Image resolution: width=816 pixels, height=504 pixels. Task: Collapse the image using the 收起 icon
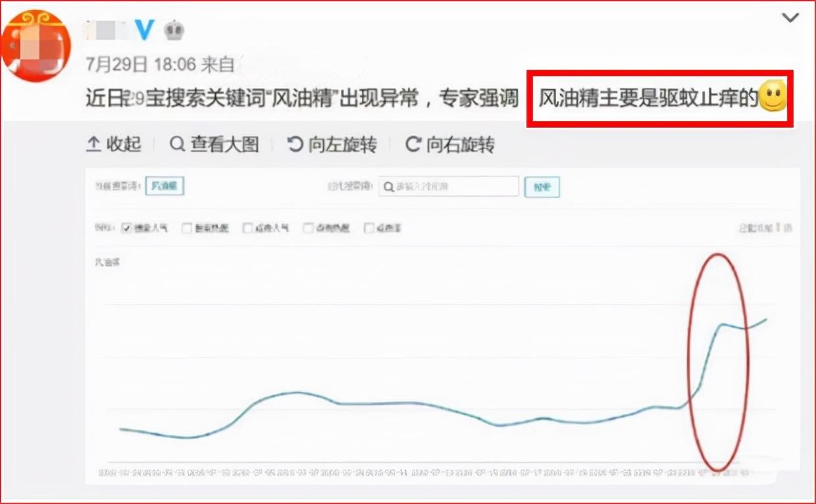95,145
